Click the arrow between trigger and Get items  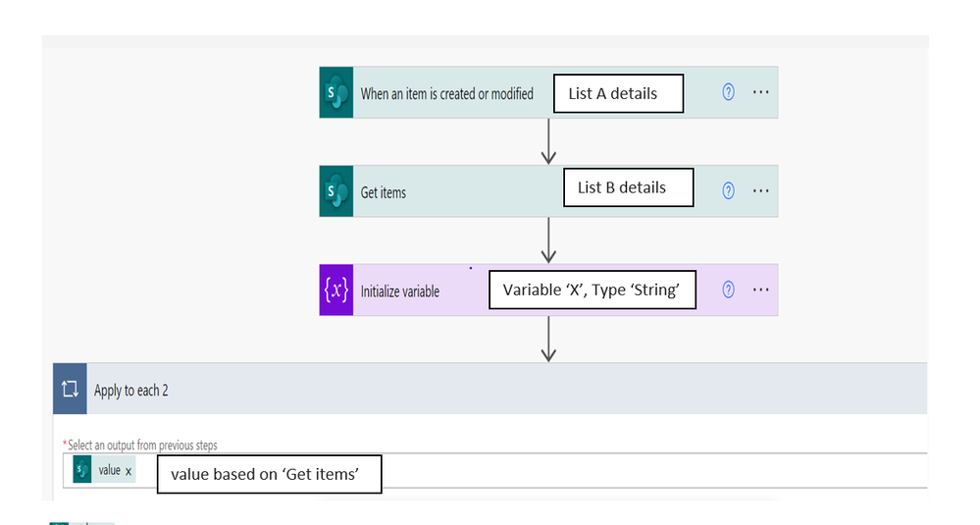click(x=548, y=141)
